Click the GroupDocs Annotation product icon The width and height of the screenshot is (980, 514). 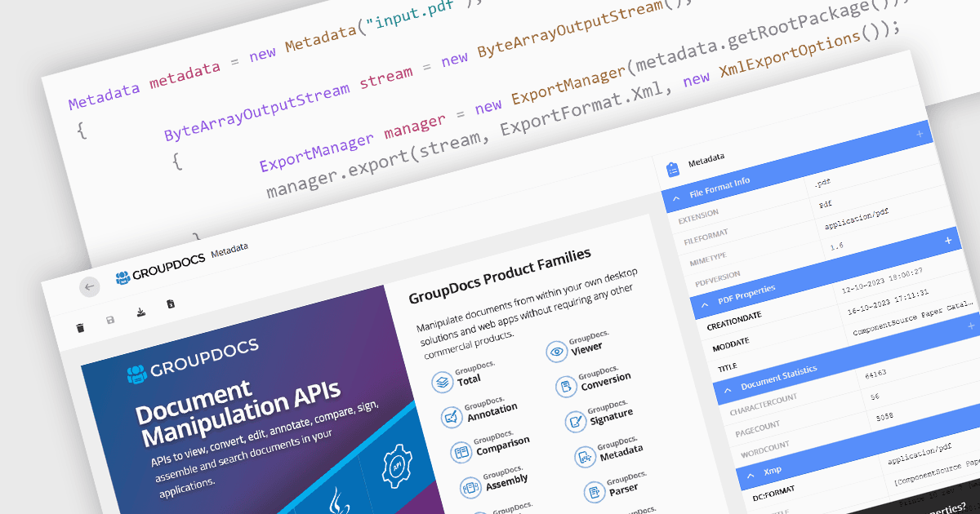(452, 417)
